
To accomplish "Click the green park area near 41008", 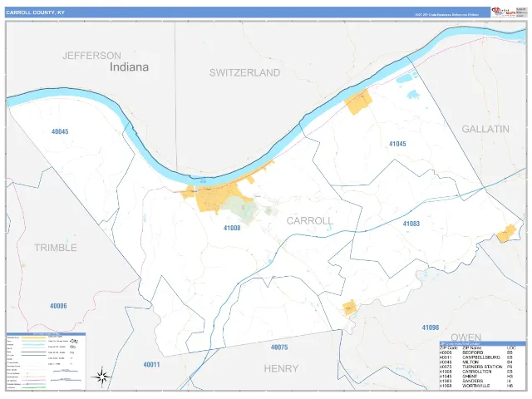I will (x=239, y=208).
